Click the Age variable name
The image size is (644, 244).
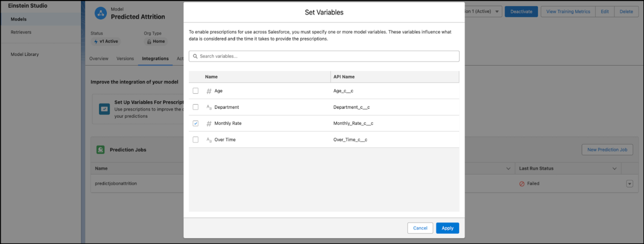click(x=218, y=91)
